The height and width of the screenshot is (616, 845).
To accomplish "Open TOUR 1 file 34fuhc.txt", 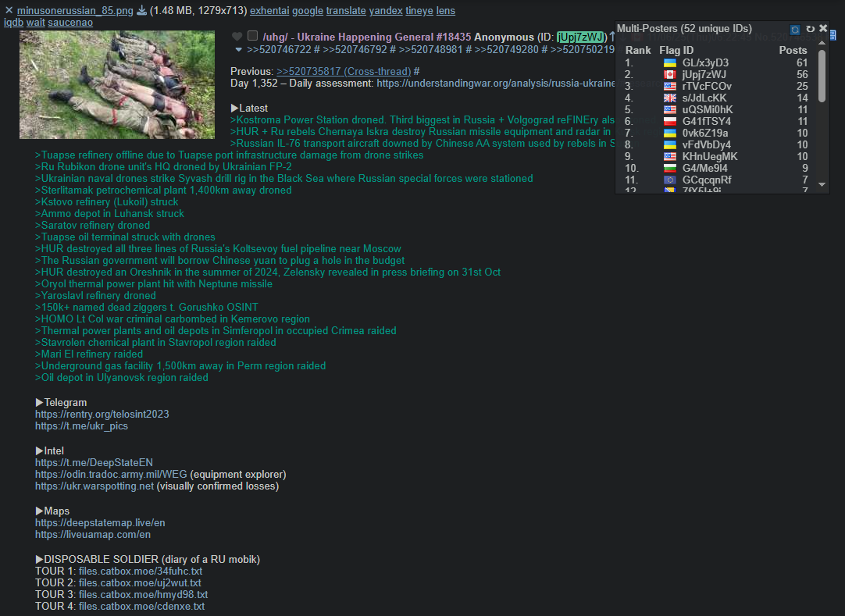I will 141,571.
